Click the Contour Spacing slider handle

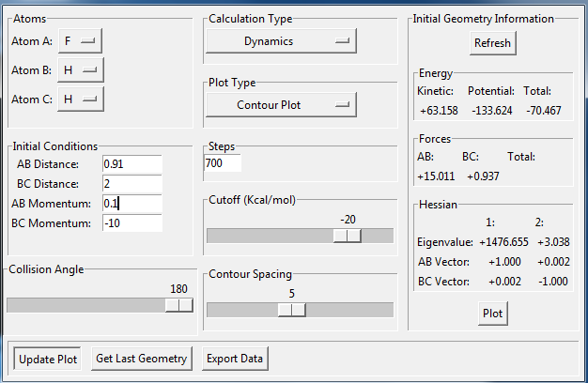pyautogui.click(x=291, y=311)
